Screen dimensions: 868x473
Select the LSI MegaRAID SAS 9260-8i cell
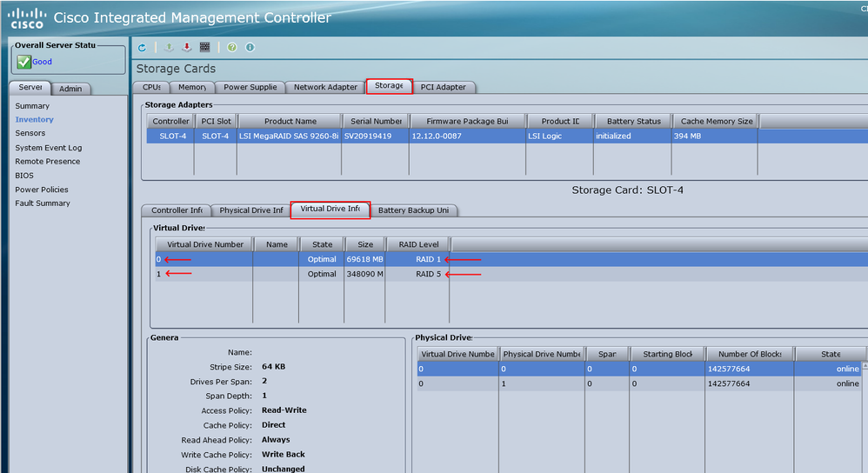coord(289,137)
